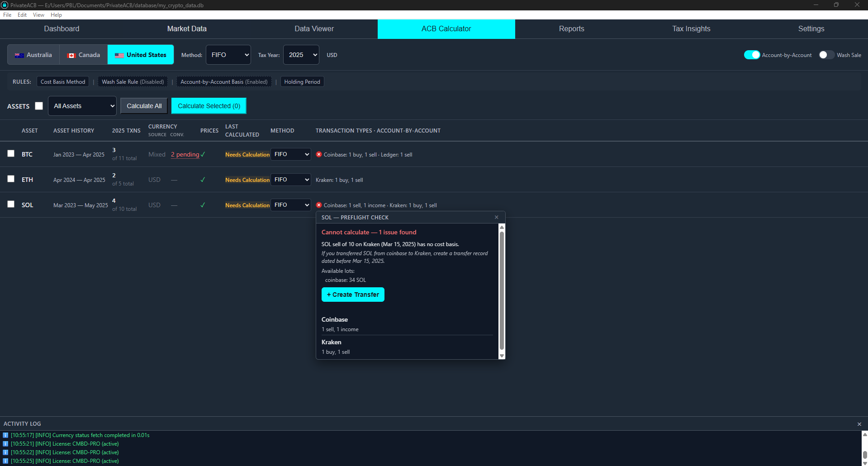Check the BTC asset row checkbox
Viewport: 868px width, 466px height.
11,154
